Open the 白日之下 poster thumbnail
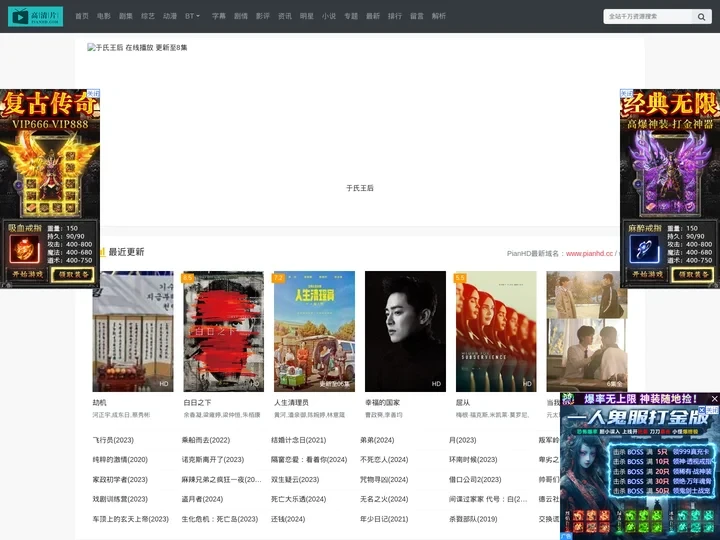 [x=224, y=331]
